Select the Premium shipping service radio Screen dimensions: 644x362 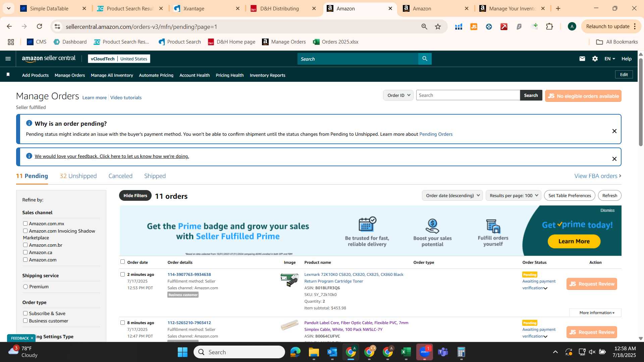click(x=25, y=287)
